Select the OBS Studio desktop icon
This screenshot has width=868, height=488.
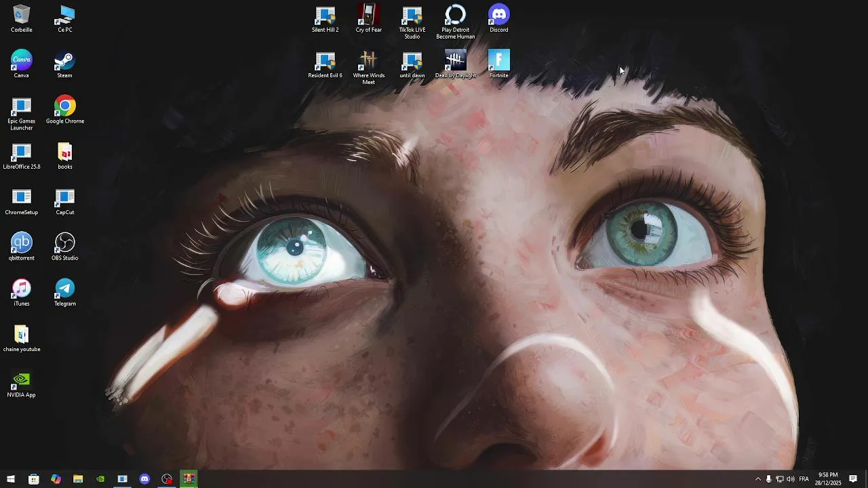64,247
